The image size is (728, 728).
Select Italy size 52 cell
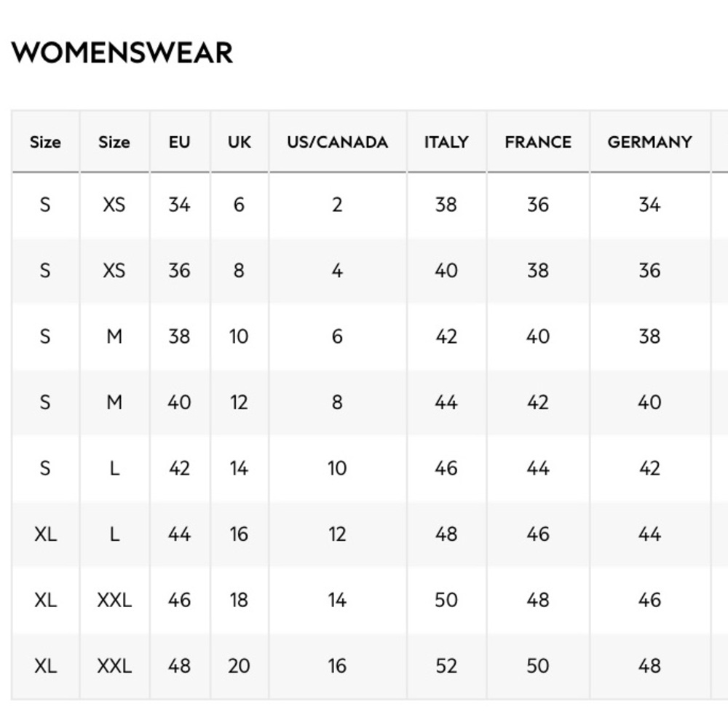[446, 666]
